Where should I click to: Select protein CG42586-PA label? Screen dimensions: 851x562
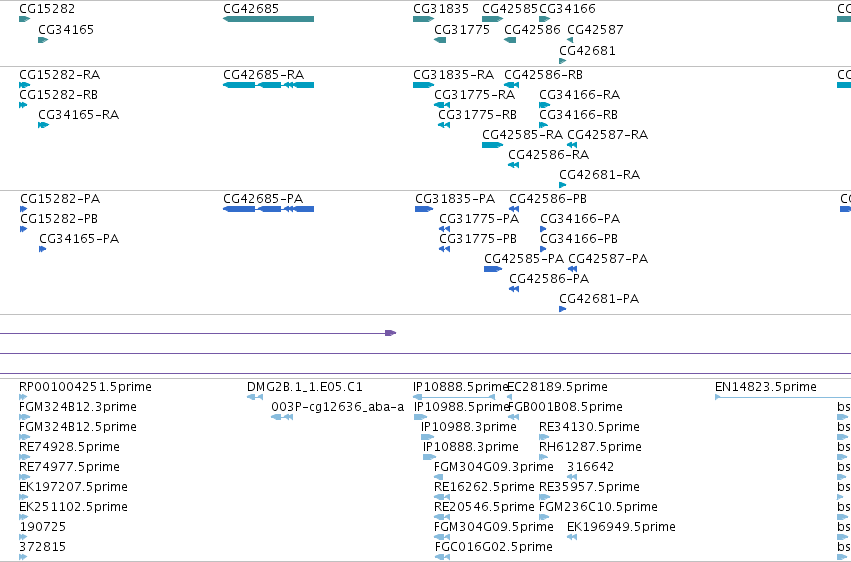pyautogui.click(x=549, y=279)
